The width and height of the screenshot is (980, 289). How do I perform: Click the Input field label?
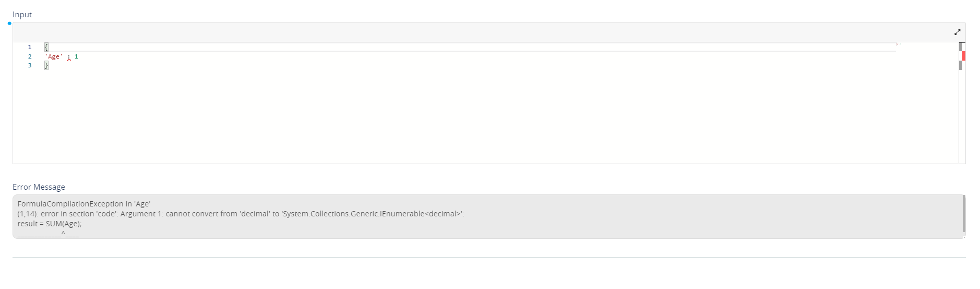[x=22, y=15]
